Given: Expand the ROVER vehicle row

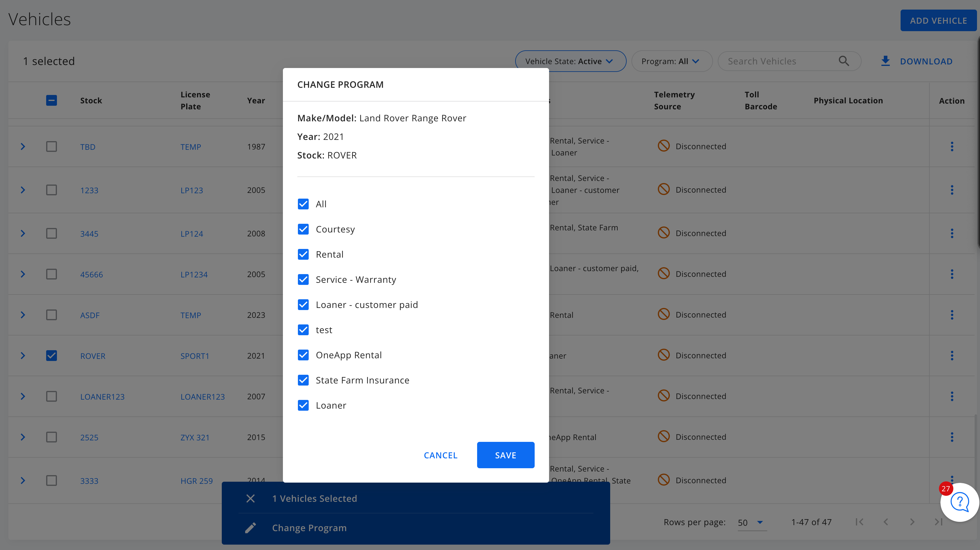Looking at the screenshot, I should click(x=23, y=355).
